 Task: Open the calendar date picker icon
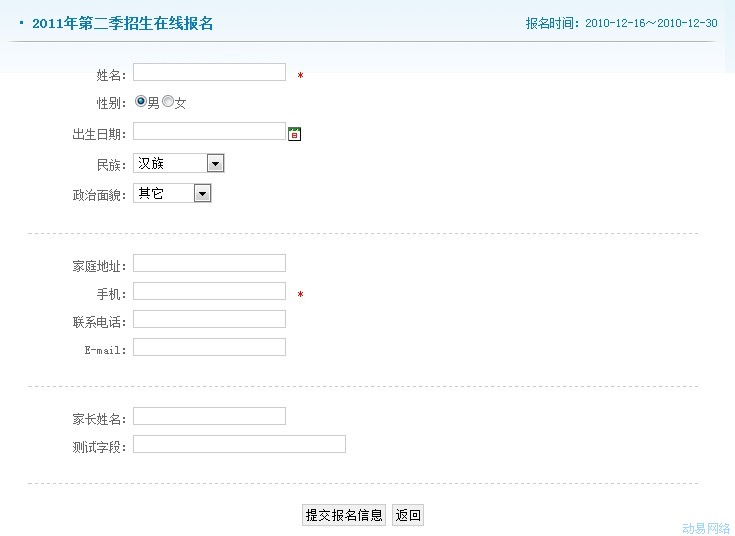click(x=295, y=134)
